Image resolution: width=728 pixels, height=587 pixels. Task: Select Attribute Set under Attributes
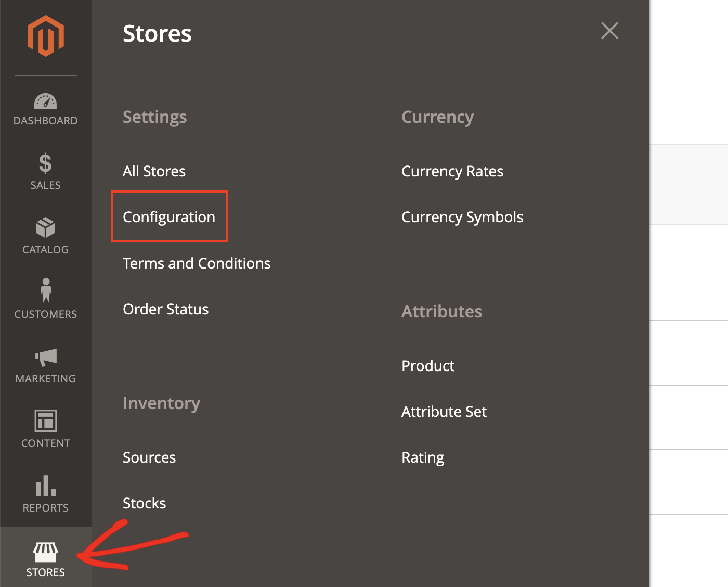coord(444,411)
